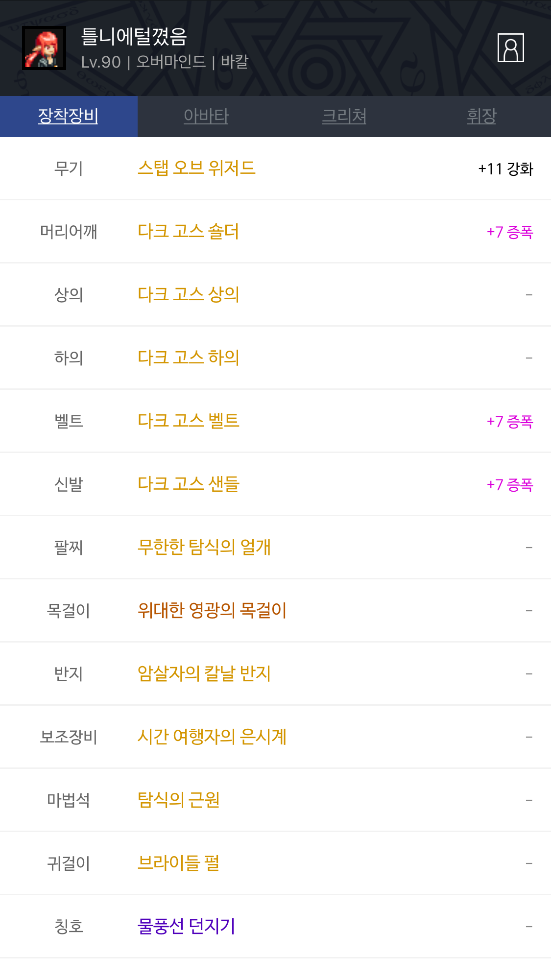Click the +11 강화 weapon reinforcement label
This screenshot has height=980, width=551.
coord(505,169)
